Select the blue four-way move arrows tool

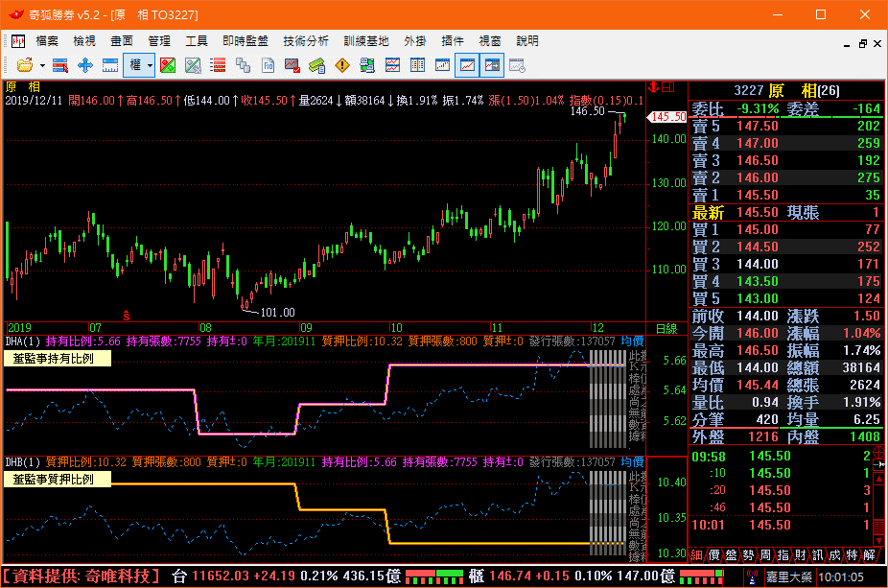[85, 66]
